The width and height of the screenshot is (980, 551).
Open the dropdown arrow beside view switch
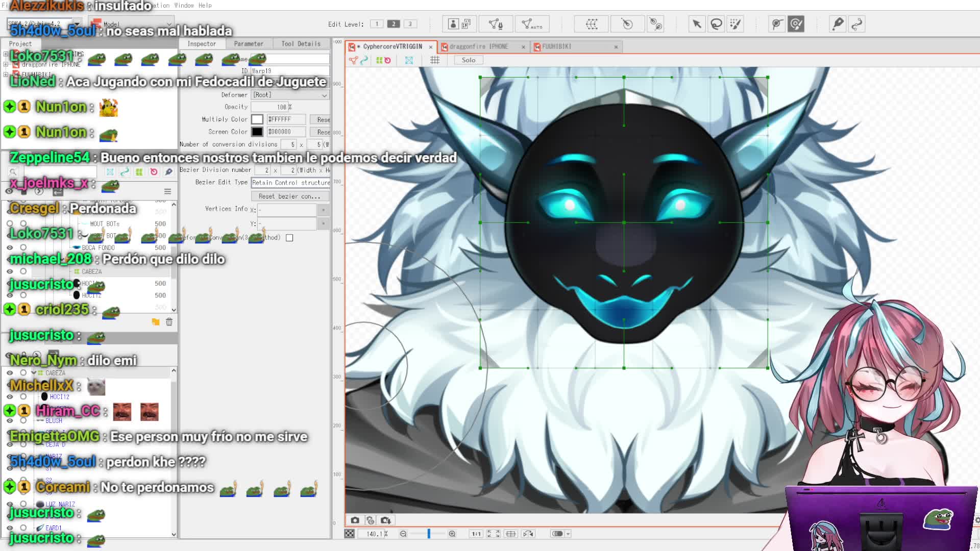point(568,534)
